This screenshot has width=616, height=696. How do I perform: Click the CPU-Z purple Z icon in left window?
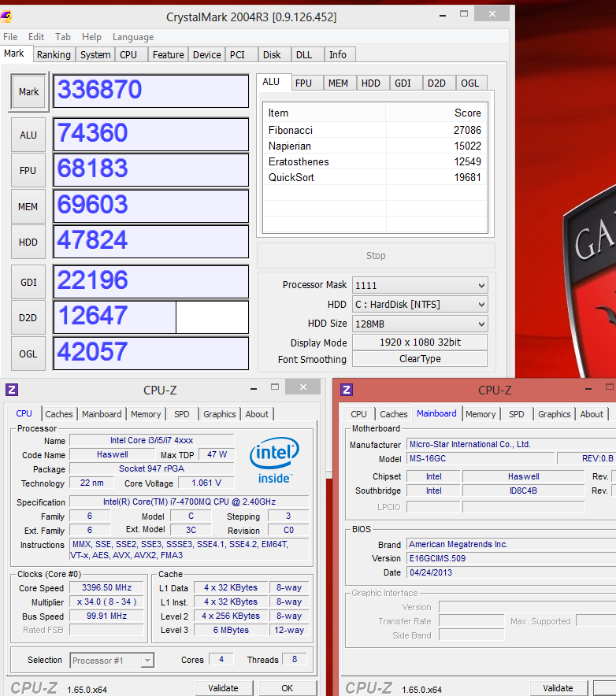pos(12,390)
